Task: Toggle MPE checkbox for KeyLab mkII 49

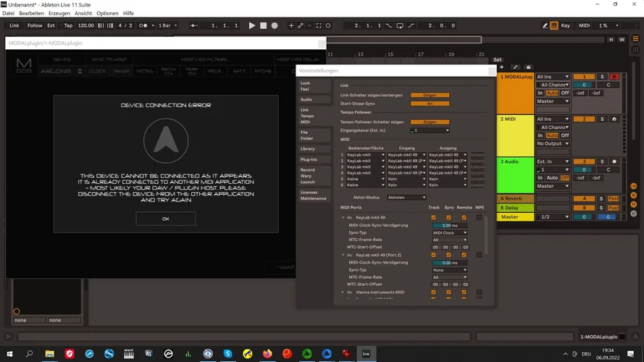Action: [x=479, y=217]
